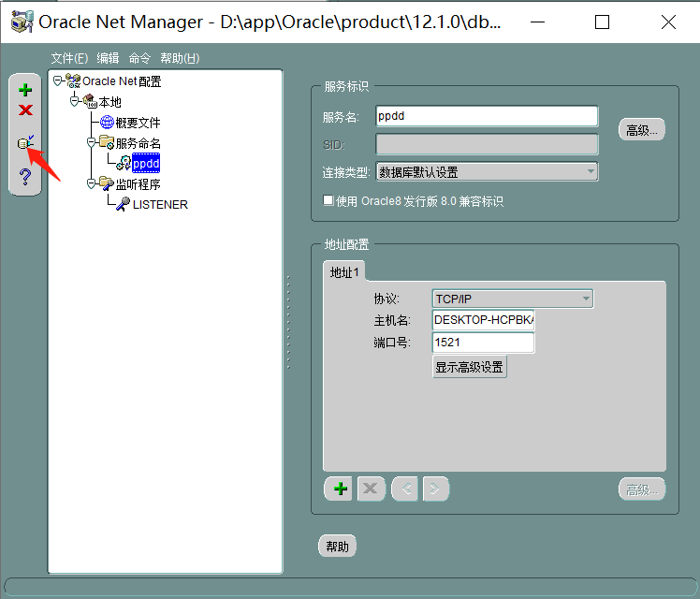Click the 本地 node icon in tree
Image resolution: width=700 pixels, height=599 pixels.
click(x=90, y=101)
